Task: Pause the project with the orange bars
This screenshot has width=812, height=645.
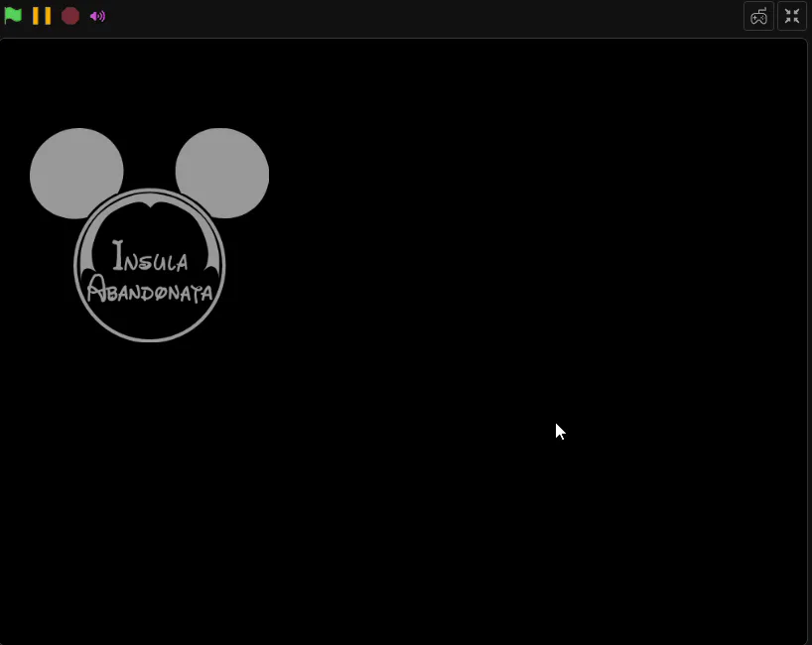Action: pos(42,16)
